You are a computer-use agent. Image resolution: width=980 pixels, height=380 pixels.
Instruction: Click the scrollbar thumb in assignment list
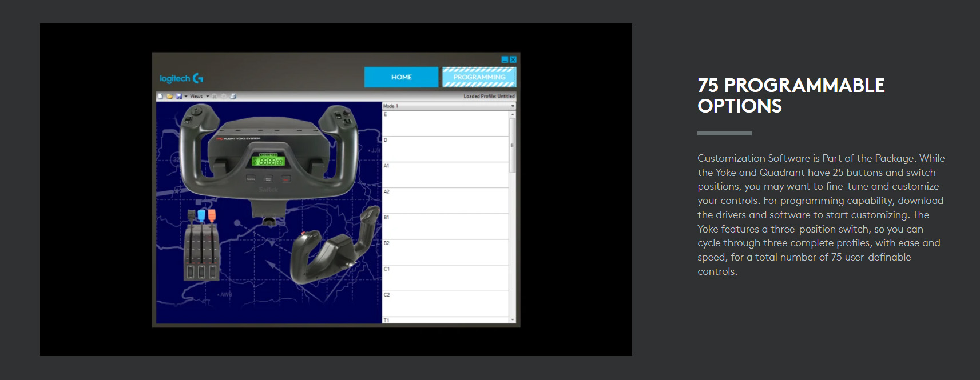point(512,145)
